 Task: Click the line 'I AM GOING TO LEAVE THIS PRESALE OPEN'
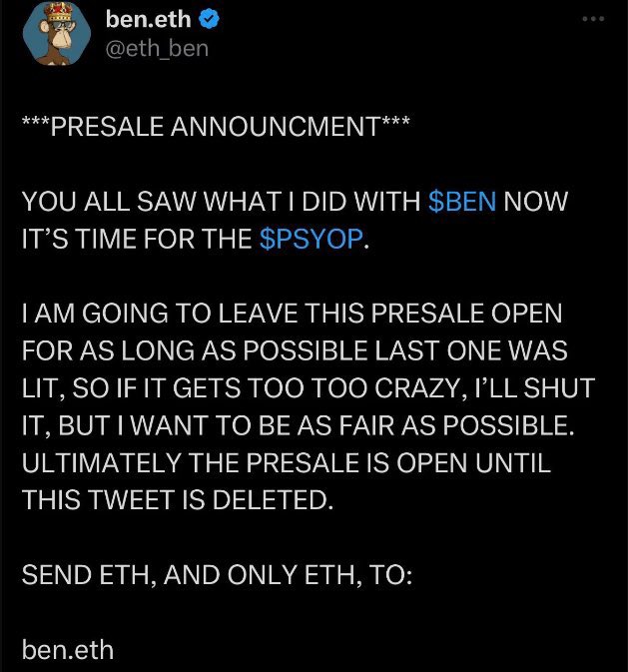click(292, 314)
